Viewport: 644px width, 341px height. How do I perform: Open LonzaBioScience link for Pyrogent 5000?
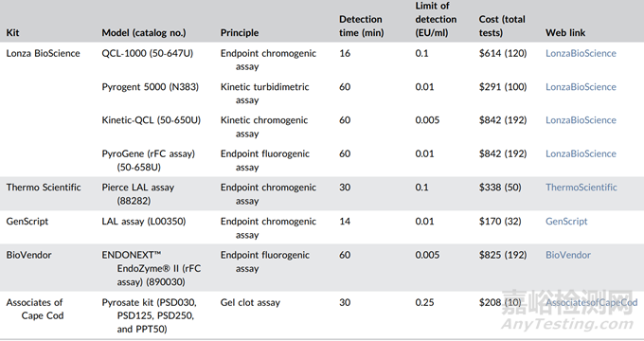pos(581,87)
